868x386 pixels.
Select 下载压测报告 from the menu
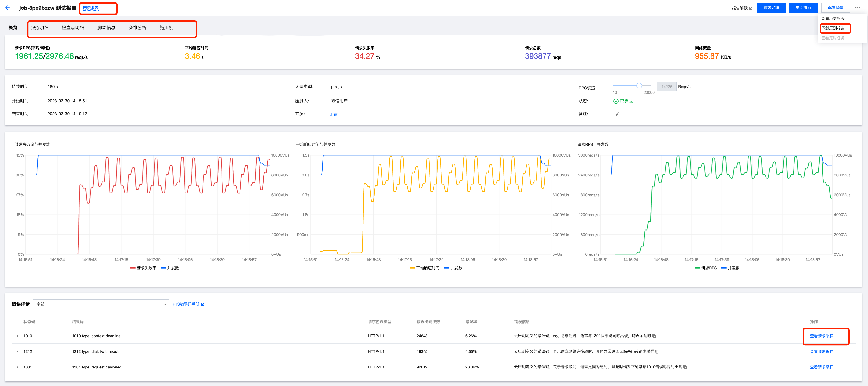coord(833,28)
